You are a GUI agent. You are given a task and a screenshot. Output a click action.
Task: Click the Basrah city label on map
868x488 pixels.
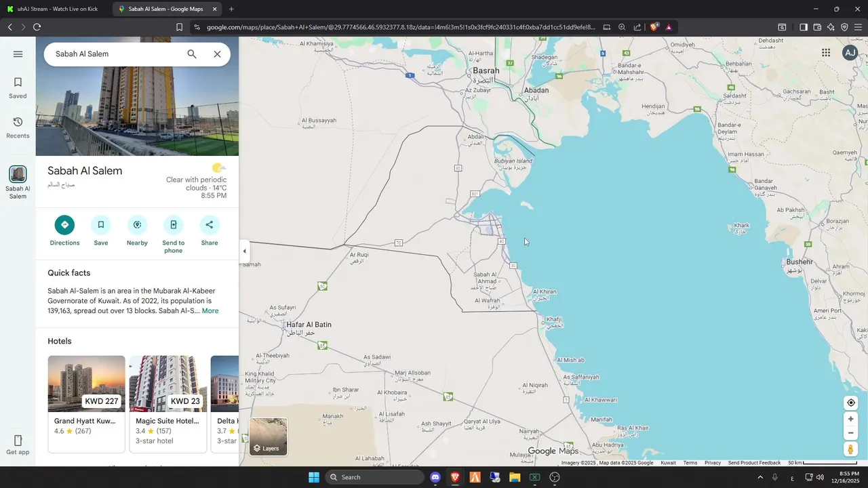pyautogui.click(x=486, y=70)
